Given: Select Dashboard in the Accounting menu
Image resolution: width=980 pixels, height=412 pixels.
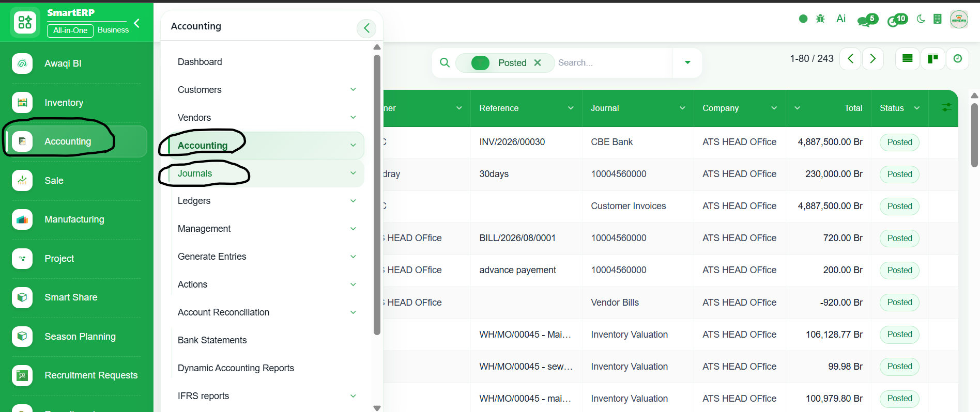Looking at the screenshot, I should [x=200, y=62].
